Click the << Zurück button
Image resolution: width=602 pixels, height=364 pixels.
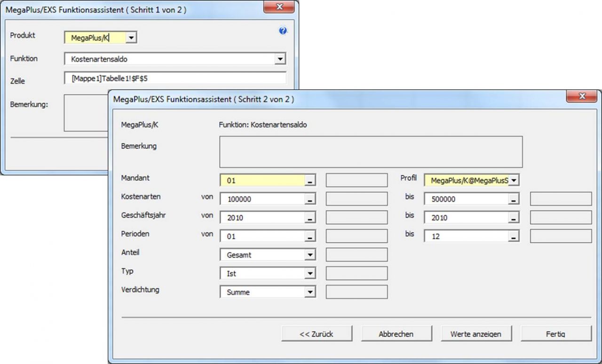point(317,334)
